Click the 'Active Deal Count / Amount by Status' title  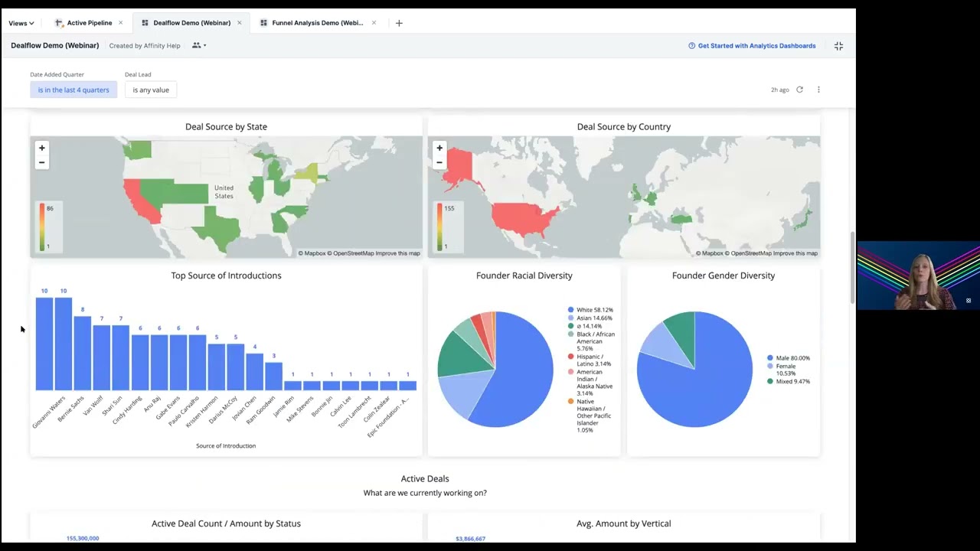click(x=226, y=523)
